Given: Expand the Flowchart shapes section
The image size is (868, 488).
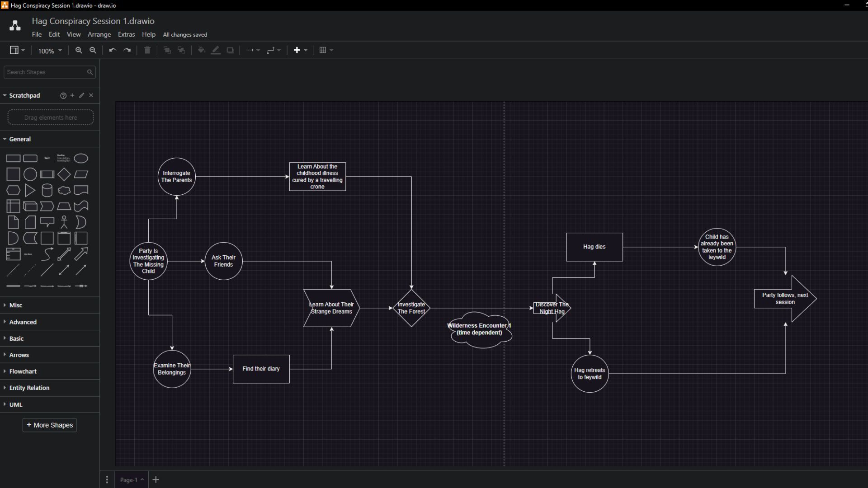Looking at the screenshot, I should pyautogui.click(x=23, y=371).
